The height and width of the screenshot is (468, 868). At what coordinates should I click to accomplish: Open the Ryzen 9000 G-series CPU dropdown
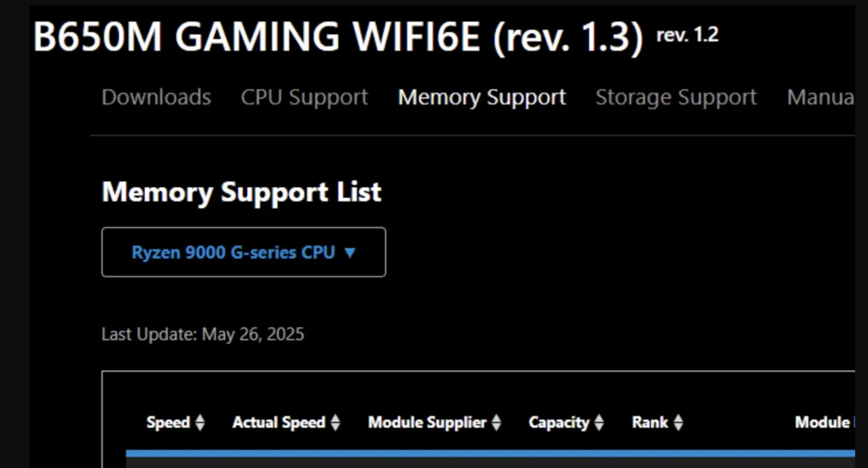(x=243, y=252)
